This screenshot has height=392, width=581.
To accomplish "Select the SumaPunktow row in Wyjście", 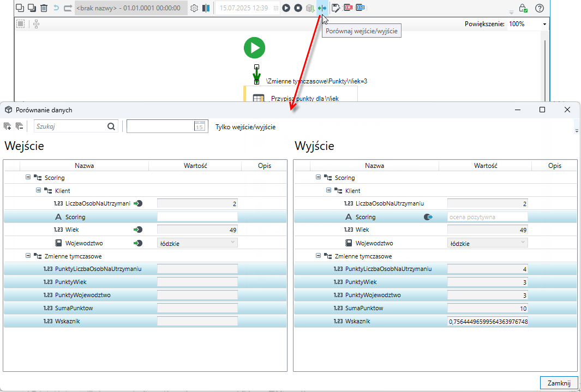I will coord(435,309).
